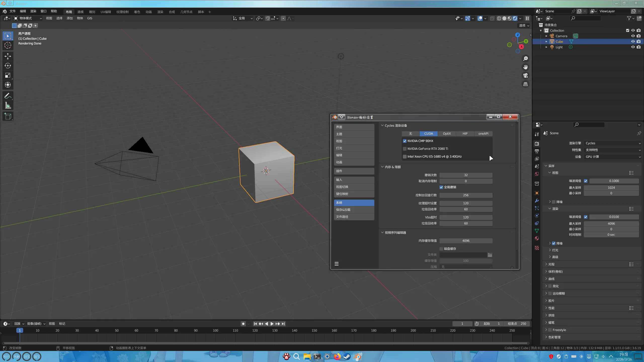644x362 pixels.
Task: Select the Move tool in toolbar
Action: pos(8,56)
